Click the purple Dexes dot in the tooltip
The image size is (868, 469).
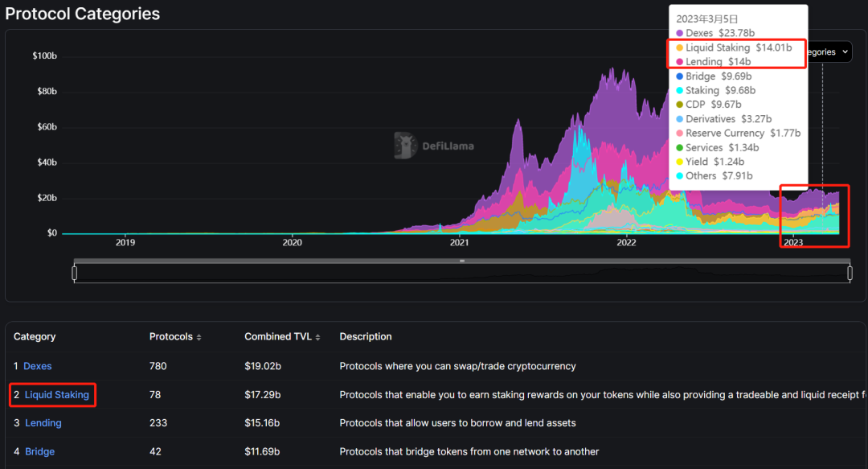680,34
